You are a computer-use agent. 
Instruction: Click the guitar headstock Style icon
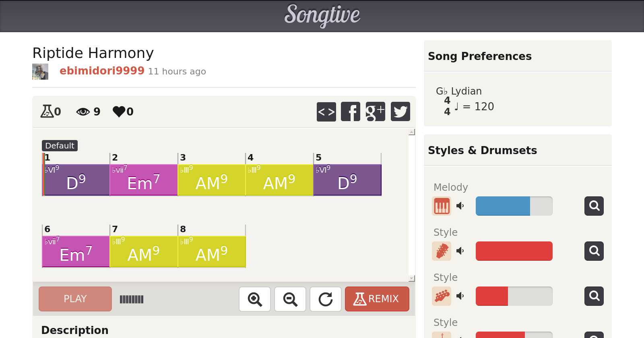442,251
